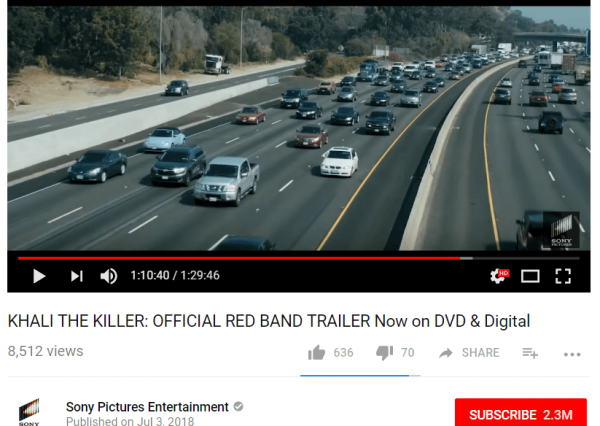The height and width of the screenshot is (426, 600).
Task: Enter full screen mode
Action: coord(563,276)
